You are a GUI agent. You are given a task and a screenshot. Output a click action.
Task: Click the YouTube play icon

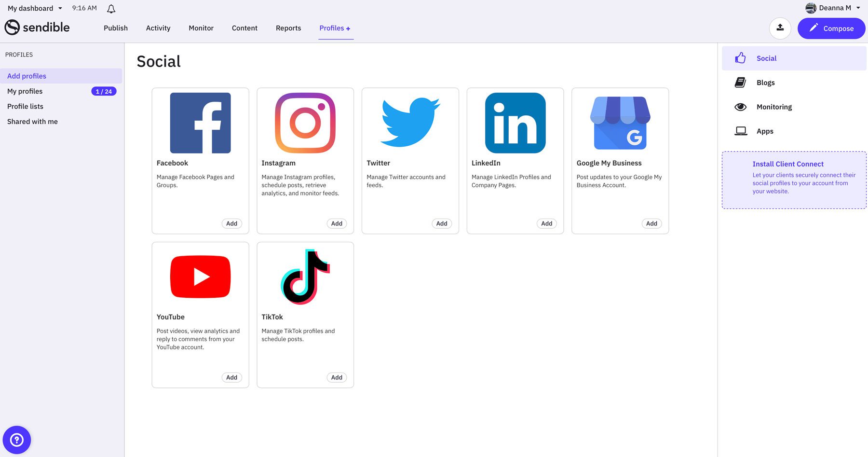coord(200,277)
